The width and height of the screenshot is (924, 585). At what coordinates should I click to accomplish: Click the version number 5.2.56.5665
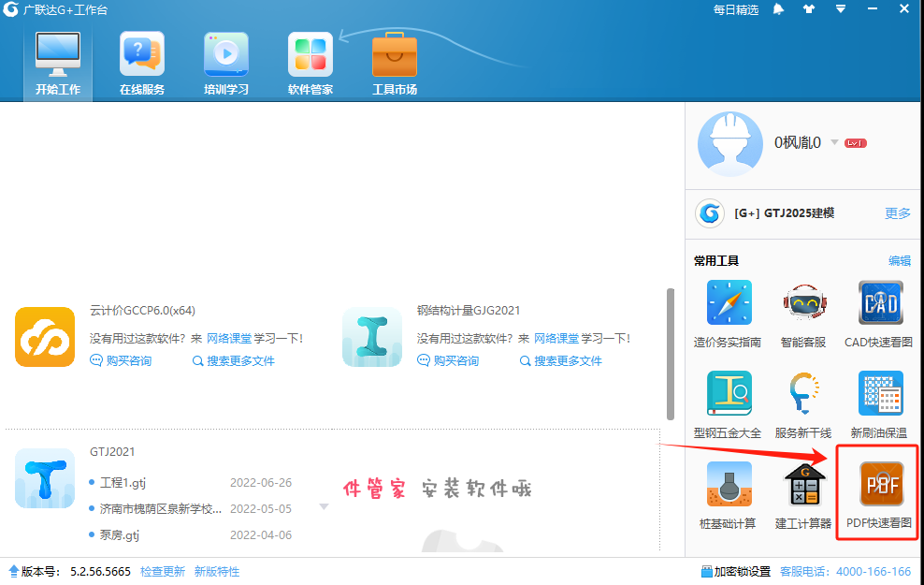pos(100,572)
